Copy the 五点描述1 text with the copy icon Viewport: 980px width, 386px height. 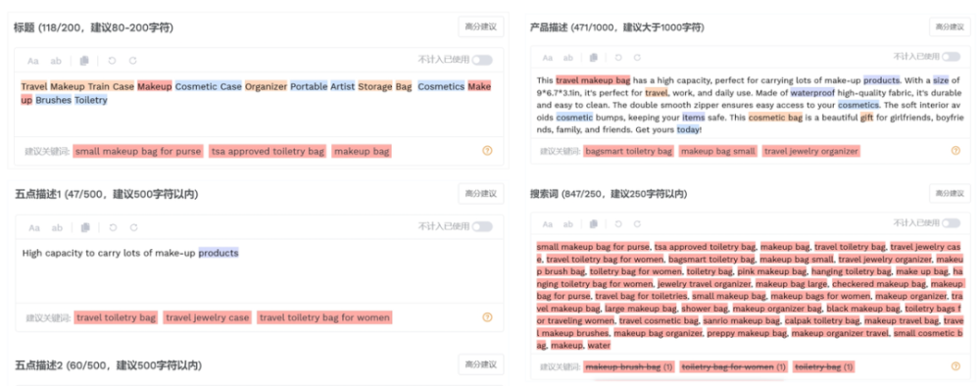pos(85,227)
